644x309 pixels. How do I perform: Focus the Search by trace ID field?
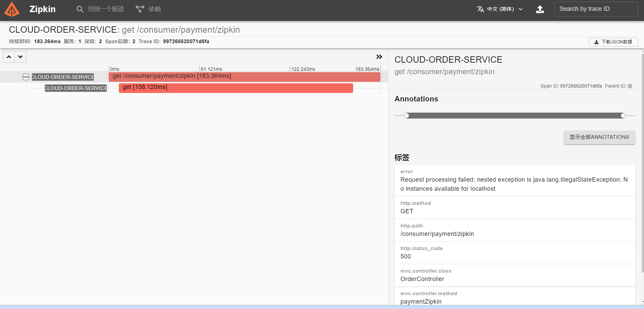596,9
